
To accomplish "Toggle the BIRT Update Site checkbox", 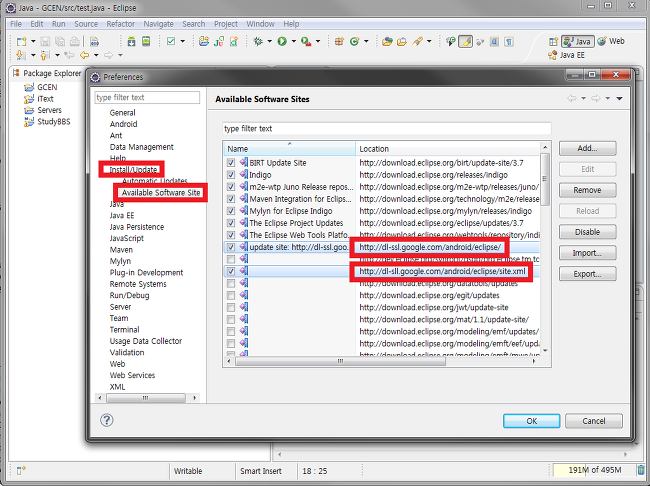I will [231, 163].
